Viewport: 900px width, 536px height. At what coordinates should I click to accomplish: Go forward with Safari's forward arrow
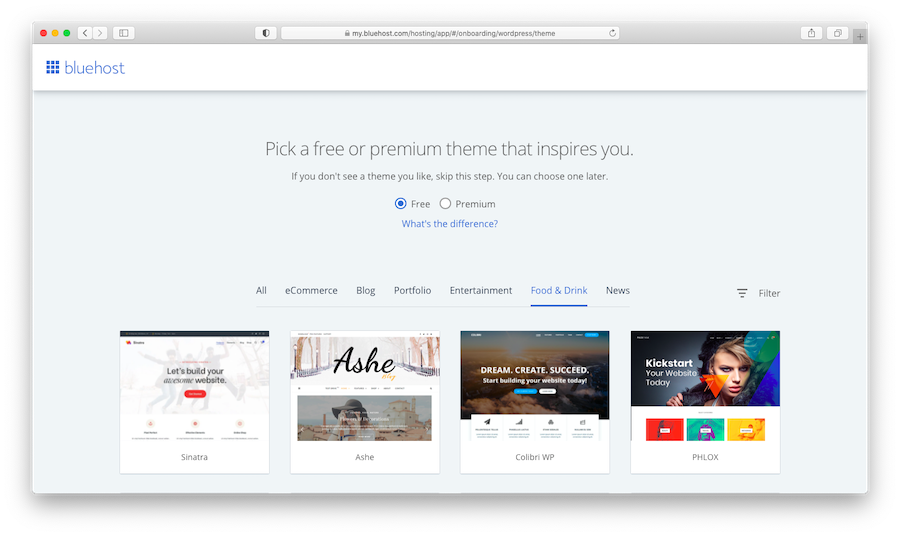[x=100, y=33]
